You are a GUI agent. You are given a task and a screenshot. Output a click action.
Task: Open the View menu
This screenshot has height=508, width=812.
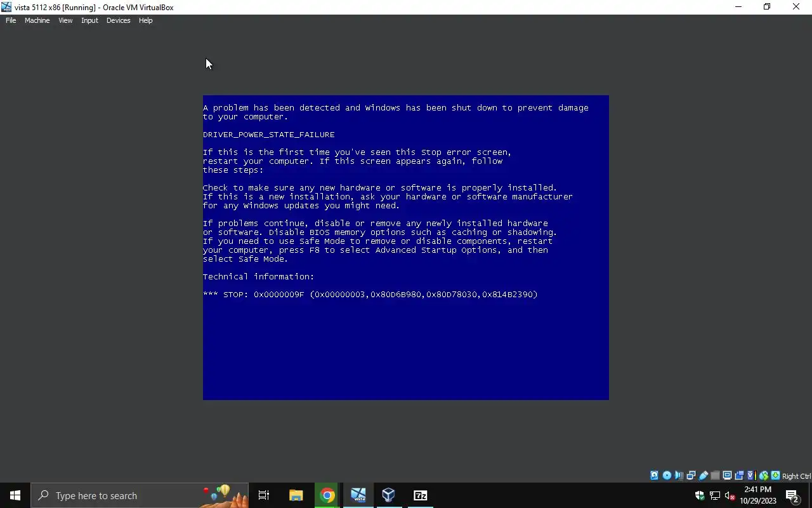65,20
